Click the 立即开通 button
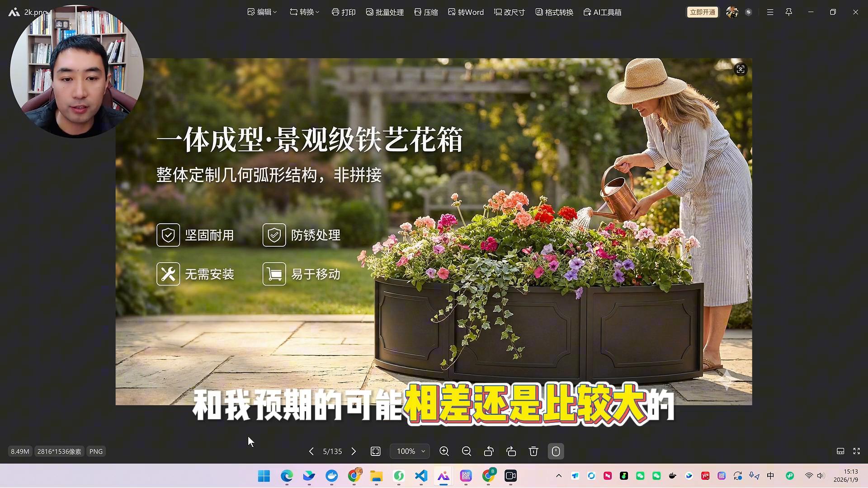 point(702,12)
